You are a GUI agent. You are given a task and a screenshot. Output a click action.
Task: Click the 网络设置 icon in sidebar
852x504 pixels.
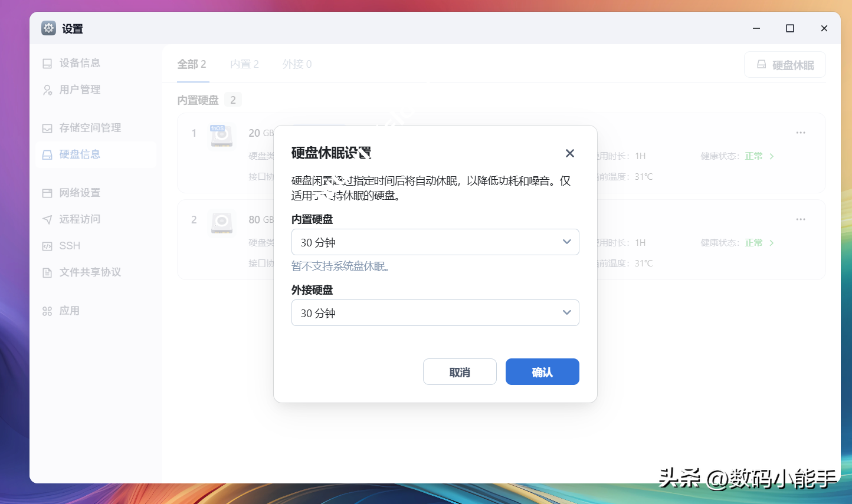[x=47, y=193]
